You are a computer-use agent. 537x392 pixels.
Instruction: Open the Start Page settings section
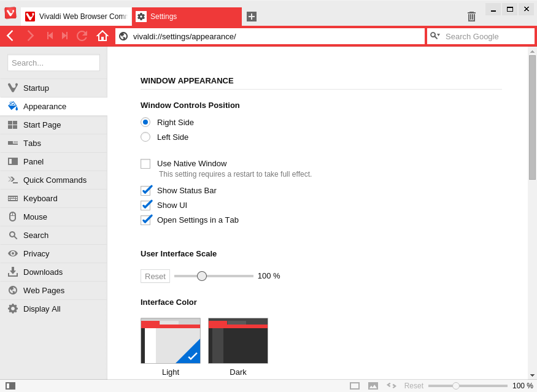click(53, 125)
